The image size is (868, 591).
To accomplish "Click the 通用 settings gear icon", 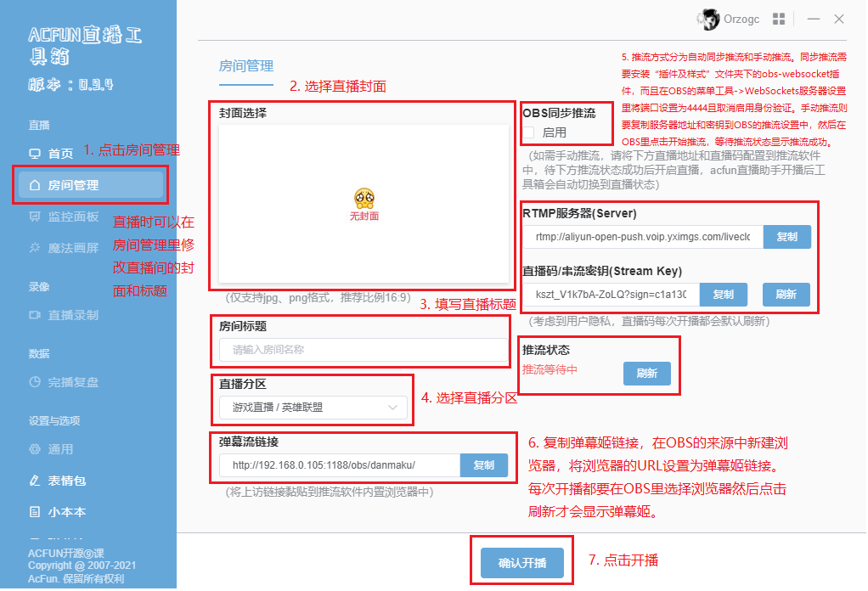I will (x=35, y=449).
